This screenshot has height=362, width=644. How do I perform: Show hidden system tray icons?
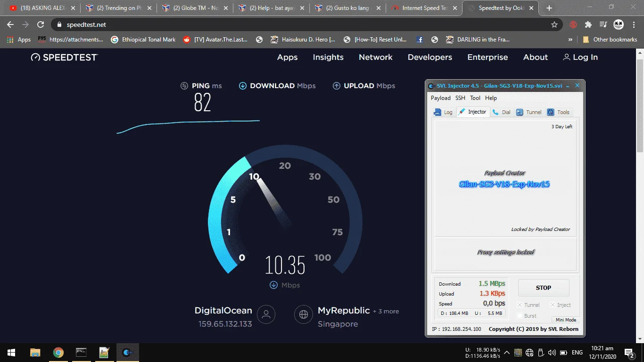[x=507, y=353]
